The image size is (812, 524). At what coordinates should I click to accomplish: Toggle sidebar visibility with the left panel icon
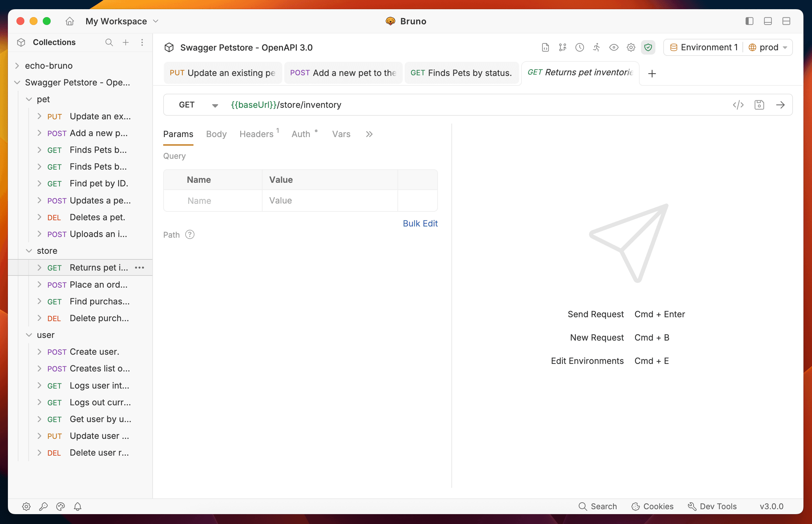(749, 21)
